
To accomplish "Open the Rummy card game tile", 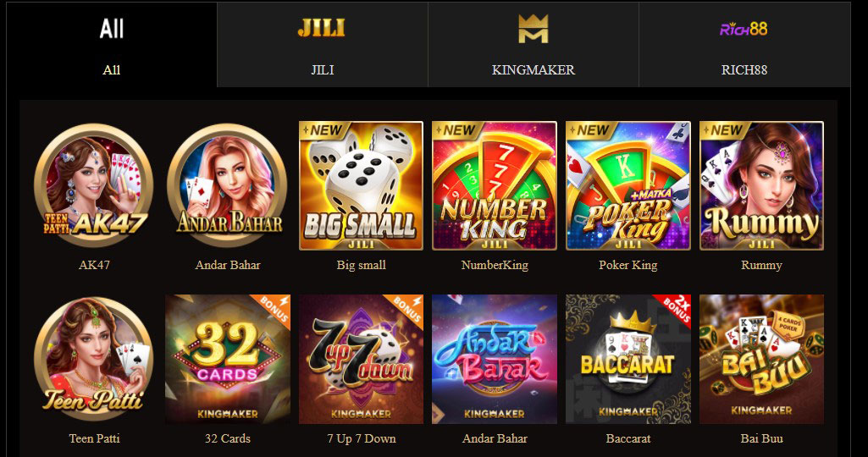I will point(761,186).
